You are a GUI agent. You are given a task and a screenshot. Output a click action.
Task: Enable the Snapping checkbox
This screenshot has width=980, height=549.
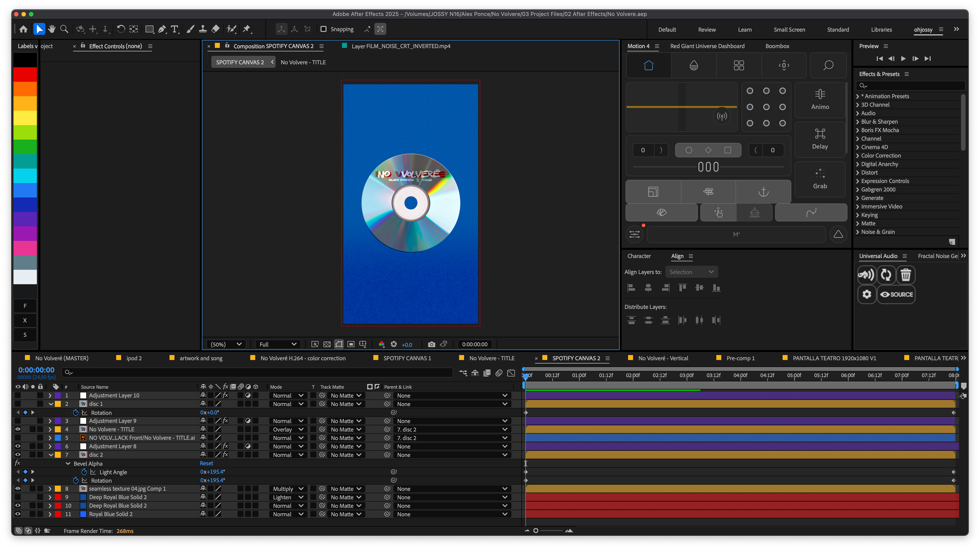point(323,29)
